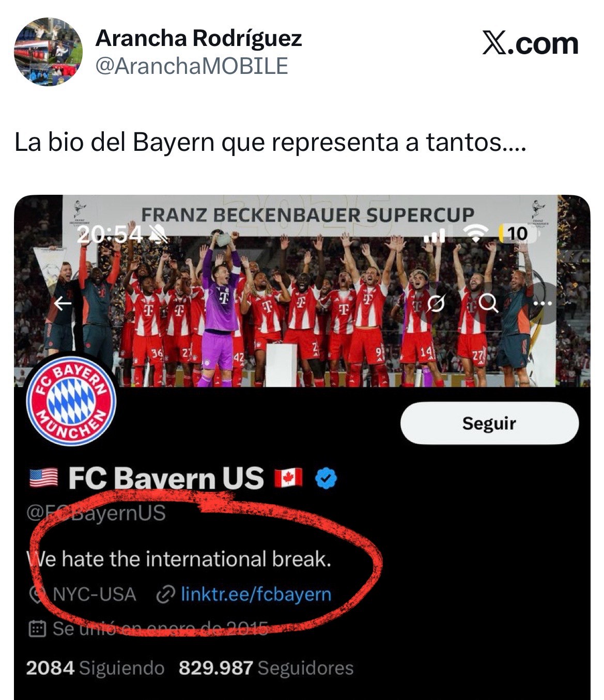Open the search magnifier on the profile header
Viewport: 604px width, 700px height.
pyautogui.click(x=488, y=303)
